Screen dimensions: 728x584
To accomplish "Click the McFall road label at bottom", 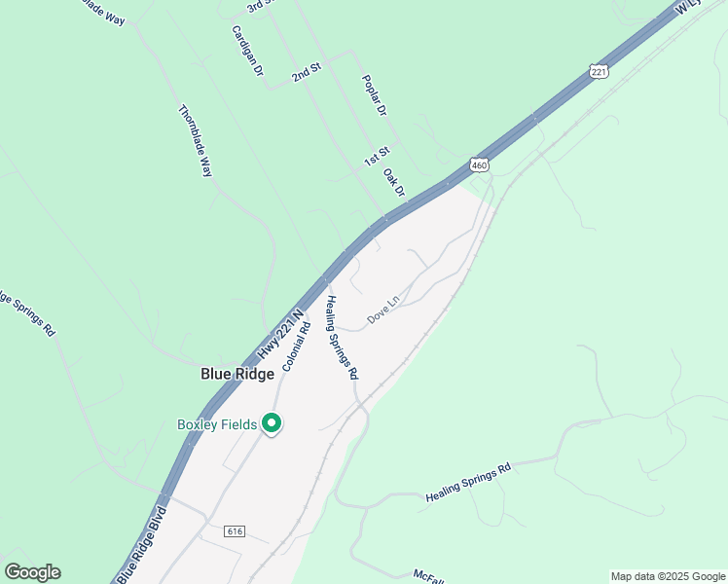I will [430, 576].
